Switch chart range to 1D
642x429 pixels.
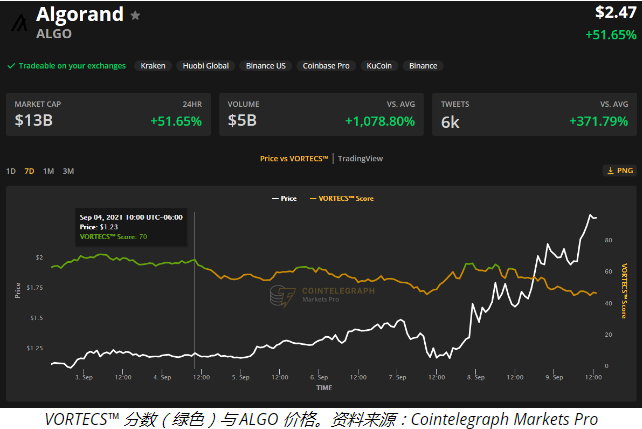11,171
